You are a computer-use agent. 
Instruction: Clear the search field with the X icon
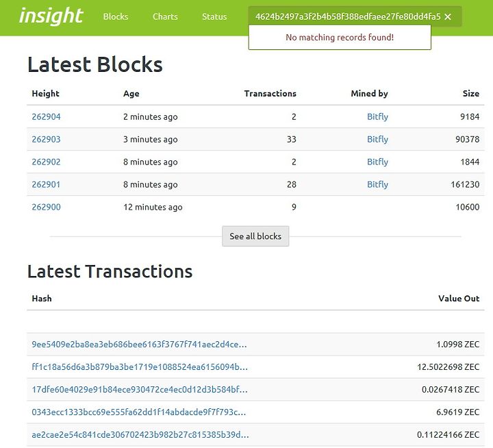448,16
